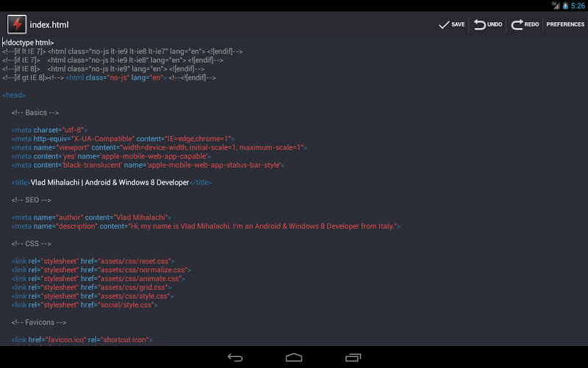
Task: Tap the assets/css/style.css link line
Action: [x=93, y=297]
